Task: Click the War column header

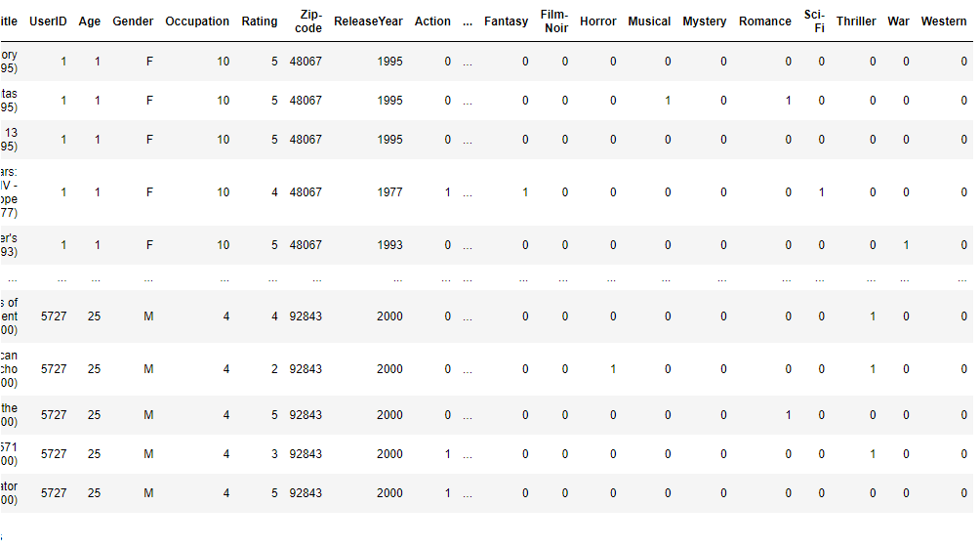Action: tap(898, 21)
